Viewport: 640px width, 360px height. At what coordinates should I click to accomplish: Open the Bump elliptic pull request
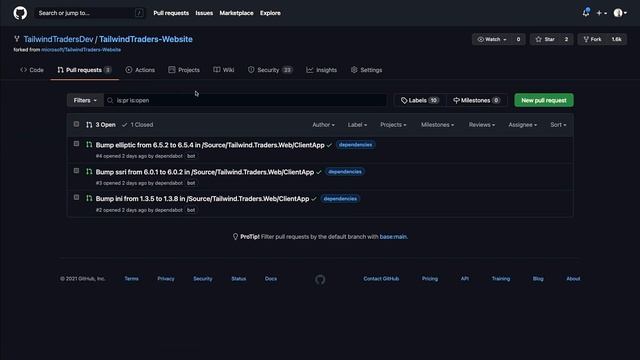pos(210,145)
